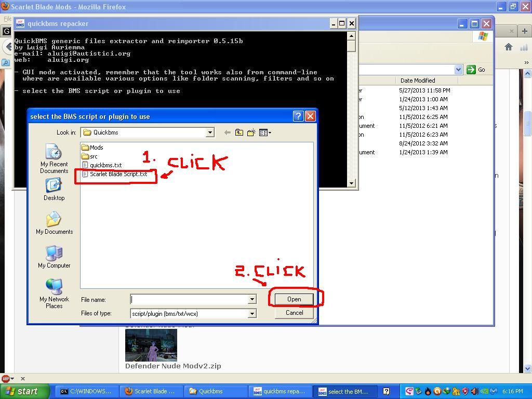Sort by Date Modified column header
The width and height of the screenshot is (532, 399).
[x=418, y=81]
